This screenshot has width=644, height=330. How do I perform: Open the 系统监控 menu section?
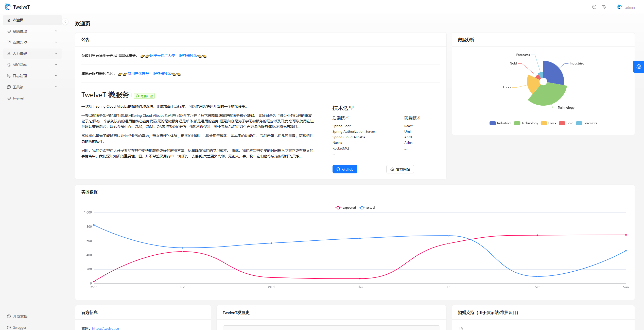pyautogui.click(x=31, y=42)
